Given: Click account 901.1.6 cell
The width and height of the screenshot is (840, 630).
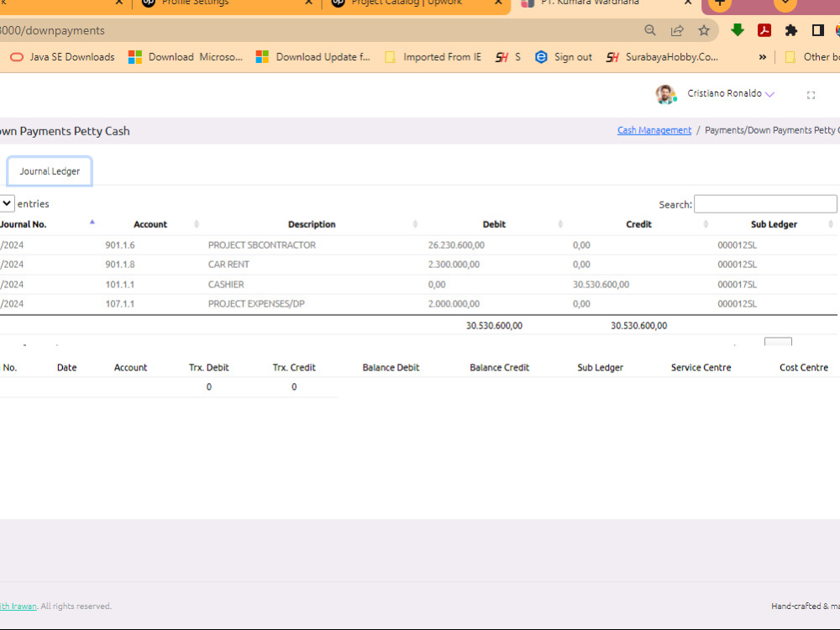Looking at the screenshot, I should (120, 244).
